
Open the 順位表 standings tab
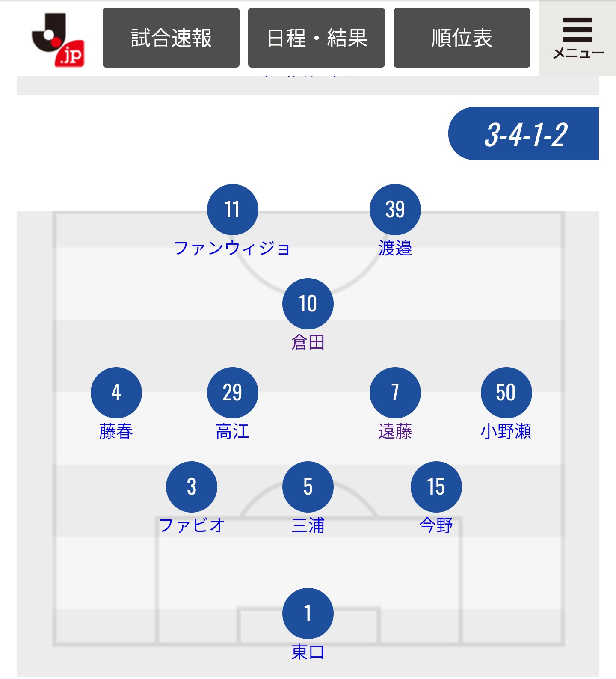click(x=462, y=38)
